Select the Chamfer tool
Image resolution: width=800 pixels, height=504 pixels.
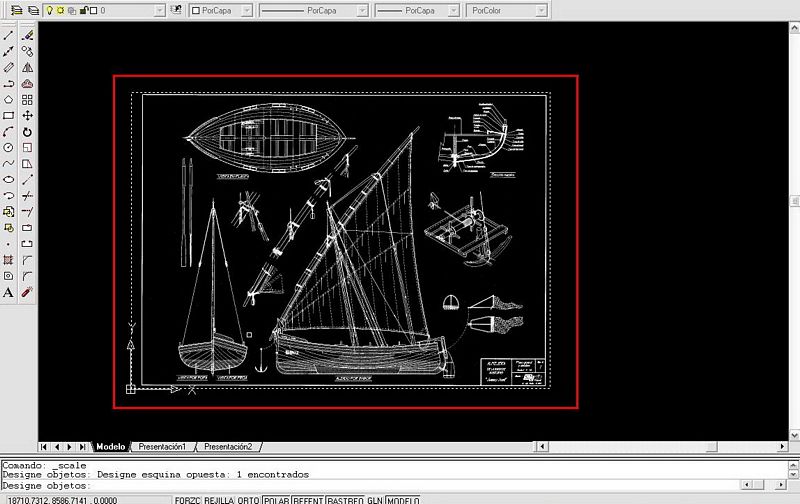(27, 260)
